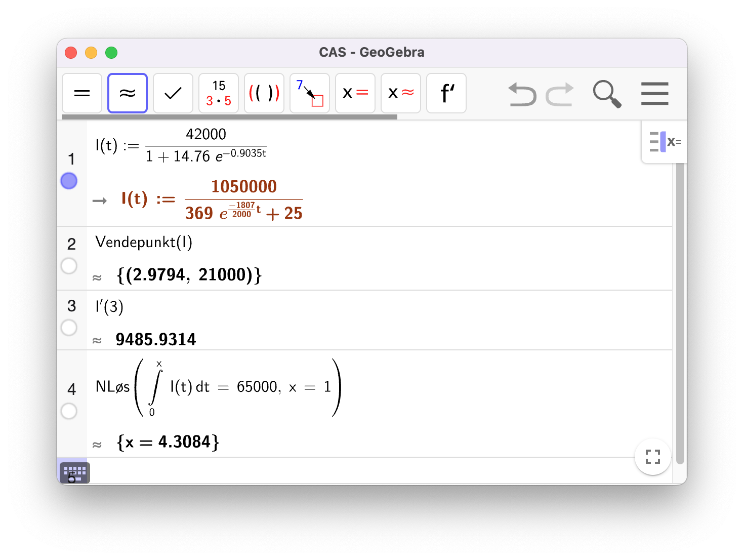This screenshot has width=744, height=560.
Task: Select the Evaluate (=) tool
Action: 82,93
